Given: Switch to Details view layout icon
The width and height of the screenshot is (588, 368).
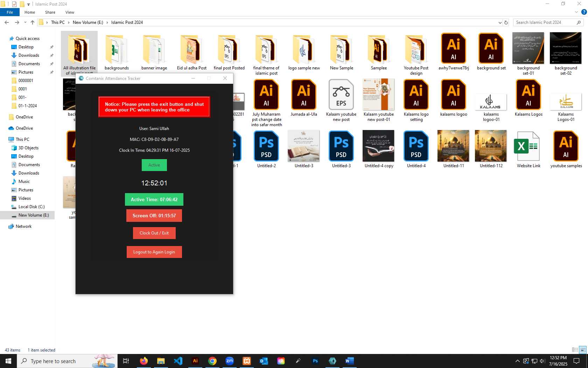Looking at the screenshot, I should [x=575, y=350].
